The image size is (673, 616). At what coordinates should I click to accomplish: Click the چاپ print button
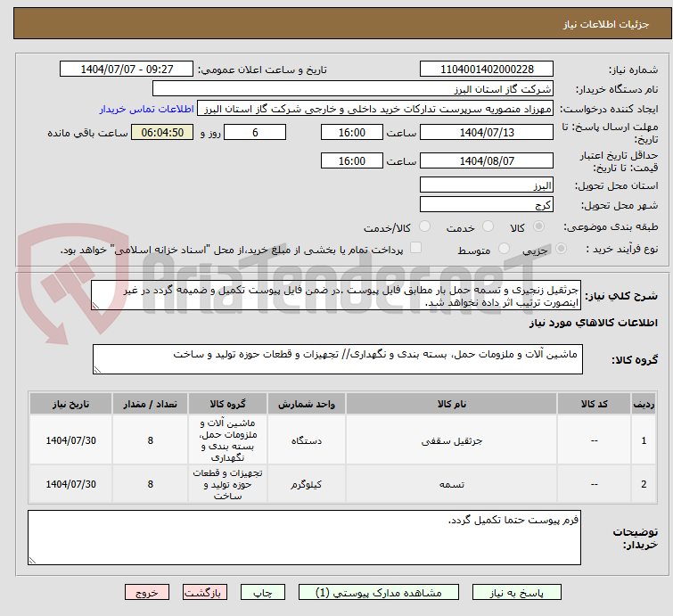pos(263,593)
